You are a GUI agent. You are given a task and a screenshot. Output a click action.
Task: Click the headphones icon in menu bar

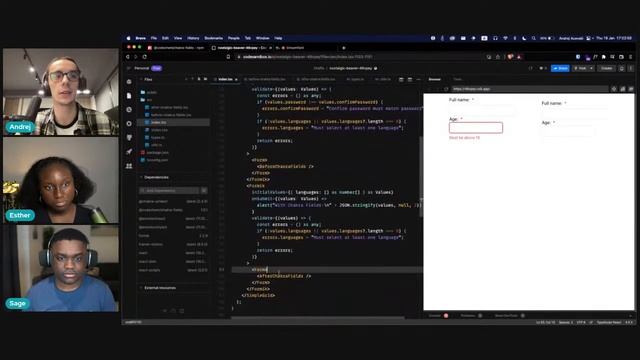(x=495, y=38)
